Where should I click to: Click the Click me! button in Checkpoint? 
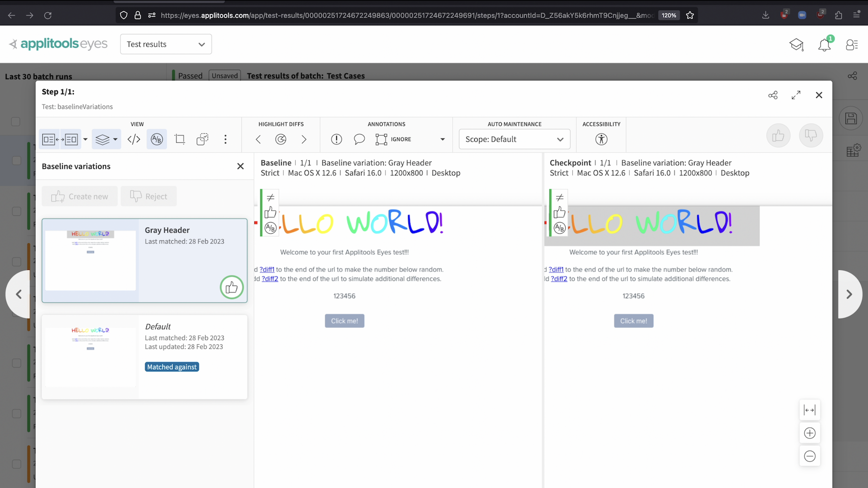634,321
